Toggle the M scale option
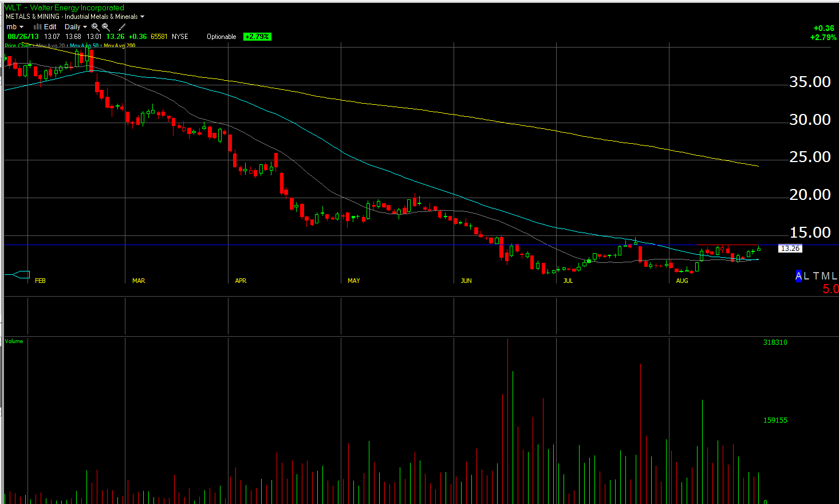Screen dimensions: 839x504 [x=825, y=276]
